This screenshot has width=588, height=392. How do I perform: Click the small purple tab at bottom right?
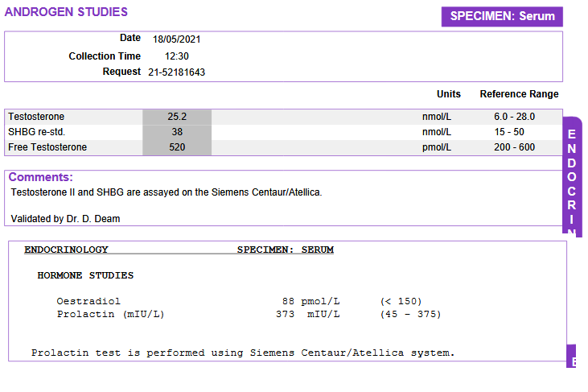tap(573, 358)
